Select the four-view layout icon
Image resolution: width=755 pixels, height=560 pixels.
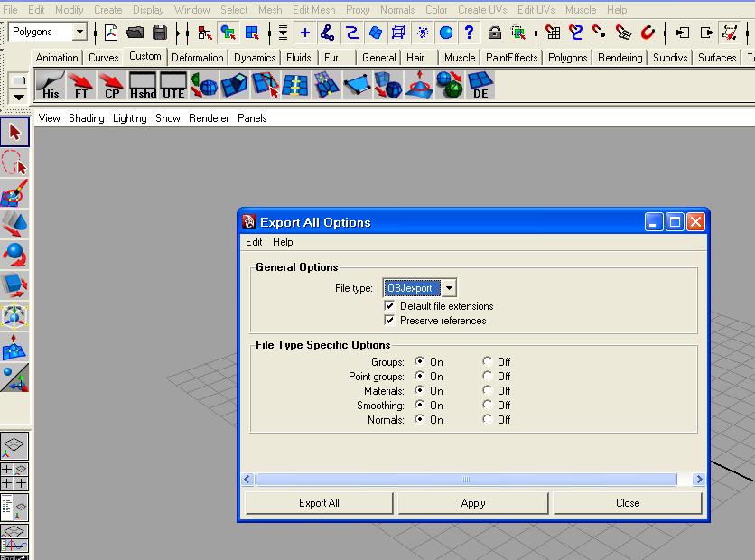tap(14, 476)
